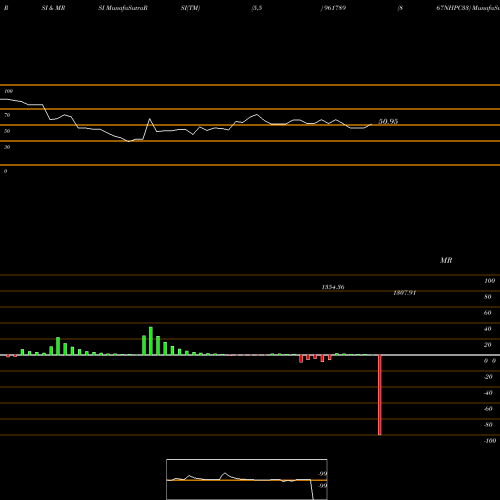Viewport: 500px width, 500px height.
Task: Click the RSI axis label 50
Action: click(x=7, y=131)
